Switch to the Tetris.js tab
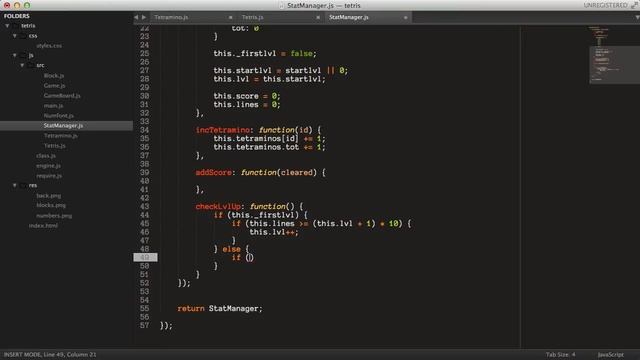The image size is (640, 360). coord(253,17)
